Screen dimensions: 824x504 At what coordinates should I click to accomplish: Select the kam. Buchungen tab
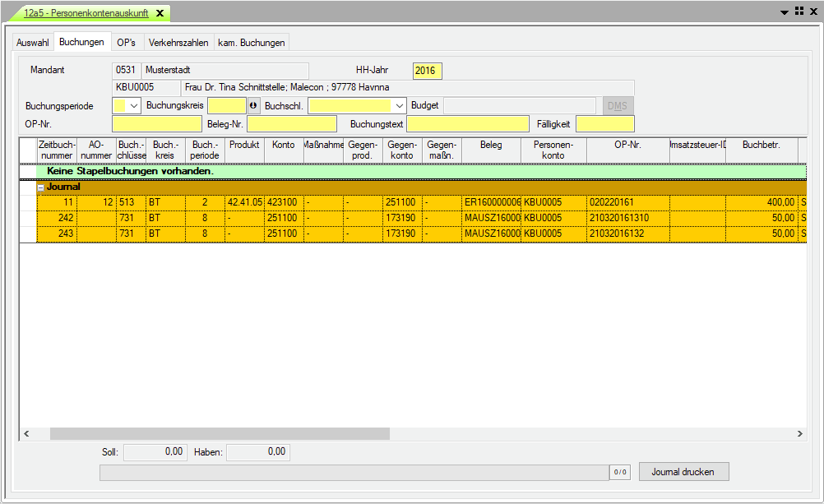[251, 43]
